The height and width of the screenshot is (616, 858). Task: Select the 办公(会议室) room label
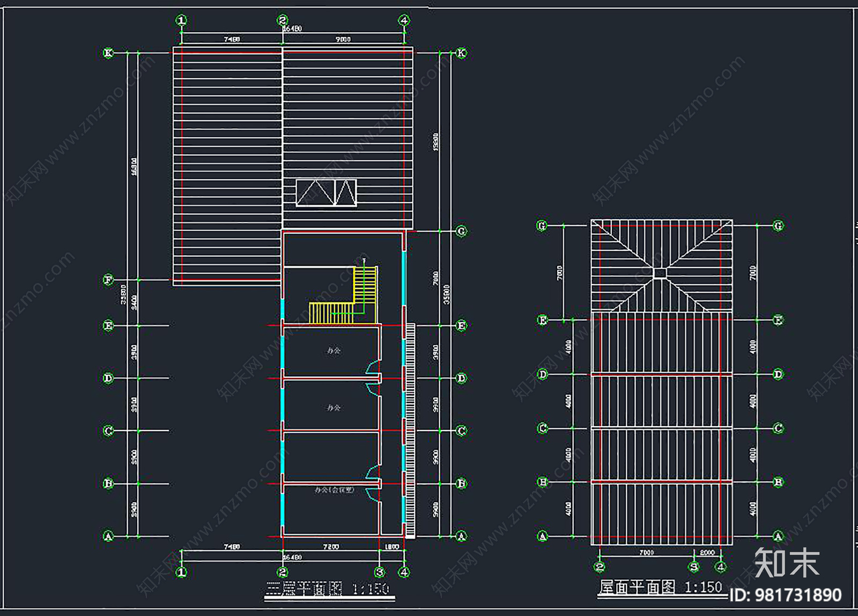334,489
